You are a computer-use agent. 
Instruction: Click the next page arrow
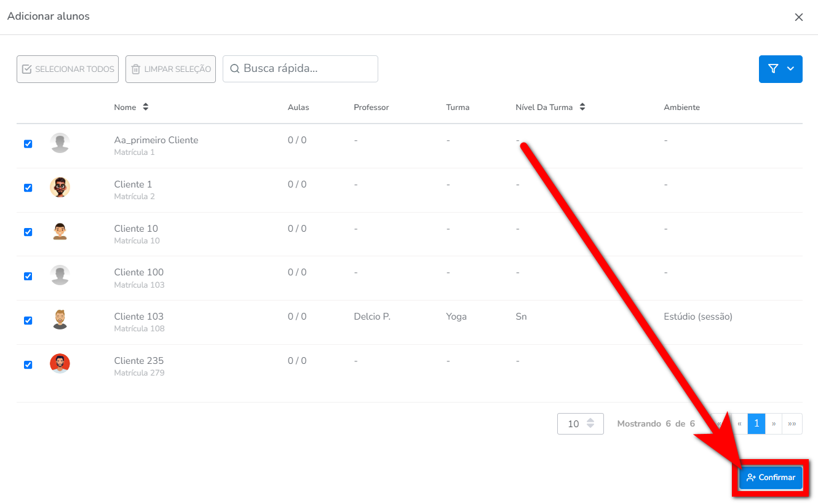click(x=774, y=423)
